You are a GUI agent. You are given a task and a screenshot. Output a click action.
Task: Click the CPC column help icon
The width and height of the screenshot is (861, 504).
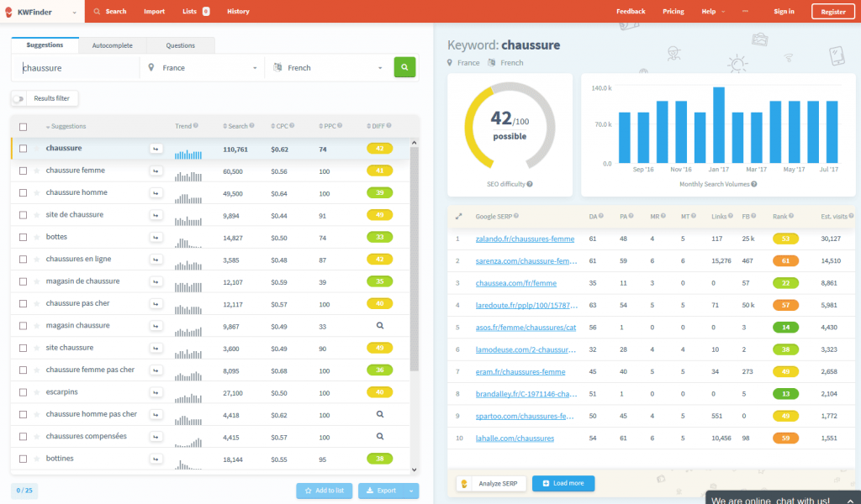[292, 126]
